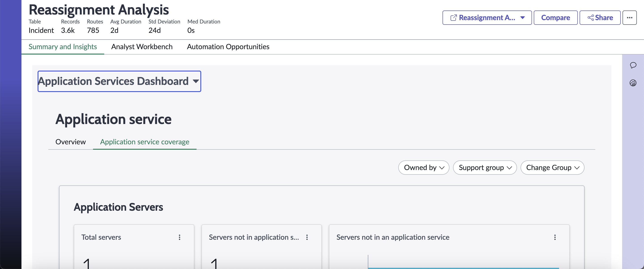Click the Records value 3.6k
Screen dimensions: 644x269
coord(68,30)
